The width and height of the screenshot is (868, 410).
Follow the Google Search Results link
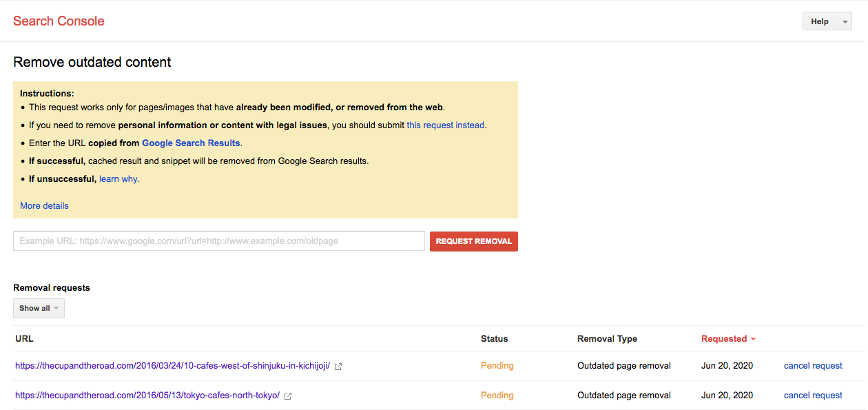(x=191, y=143)
